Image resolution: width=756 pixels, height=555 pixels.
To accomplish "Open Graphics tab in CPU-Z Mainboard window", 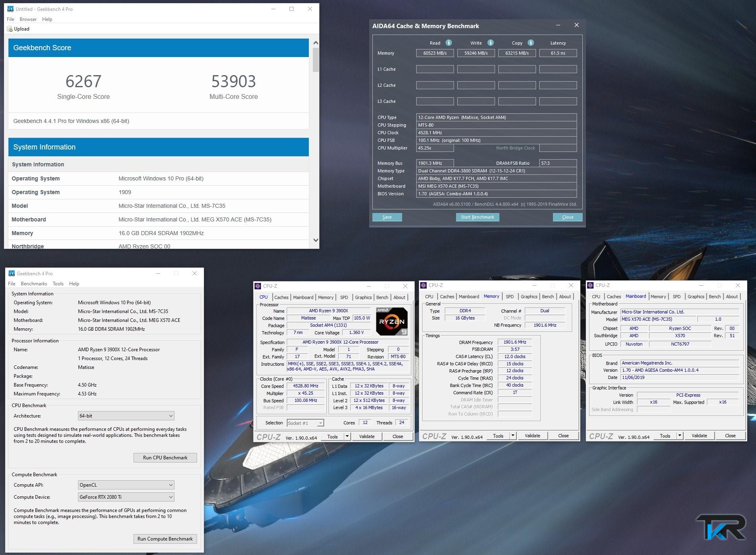I will coord(696,297).
